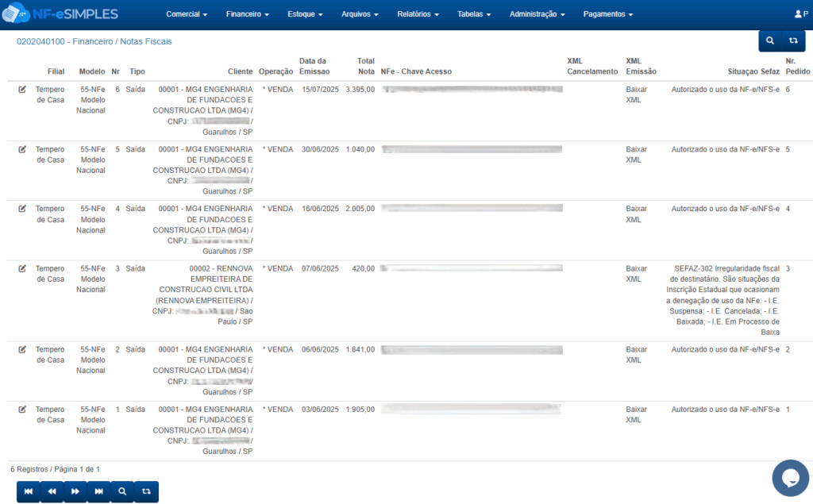Image resolution: width=813 pixels, height=504 pixels.
Task: Go to next page with forward icon
Action: 75,491
